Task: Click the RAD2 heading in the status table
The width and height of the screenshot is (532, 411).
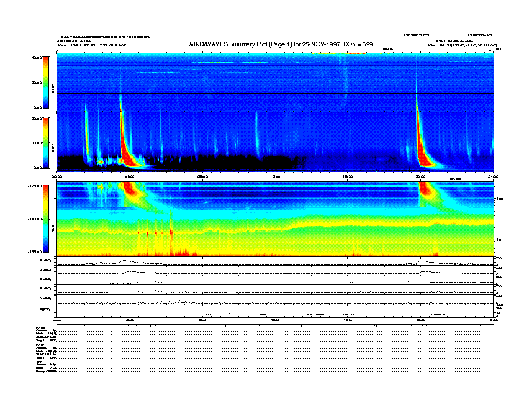Action: (x=40, y=328)
